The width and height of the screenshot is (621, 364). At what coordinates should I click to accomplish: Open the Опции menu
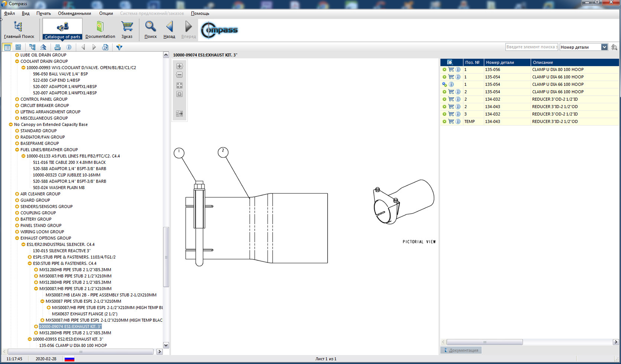pos(106,13)
